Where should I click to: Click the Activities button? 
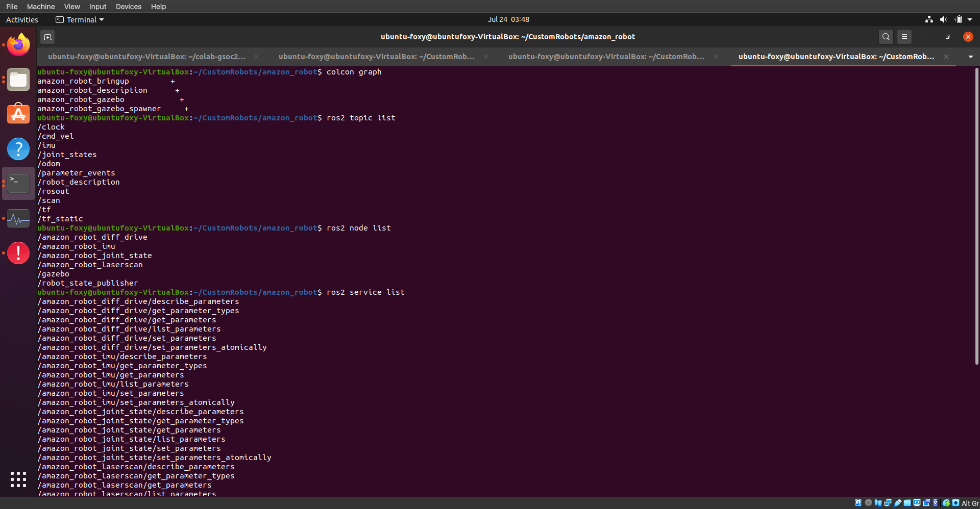click(22, 20)
